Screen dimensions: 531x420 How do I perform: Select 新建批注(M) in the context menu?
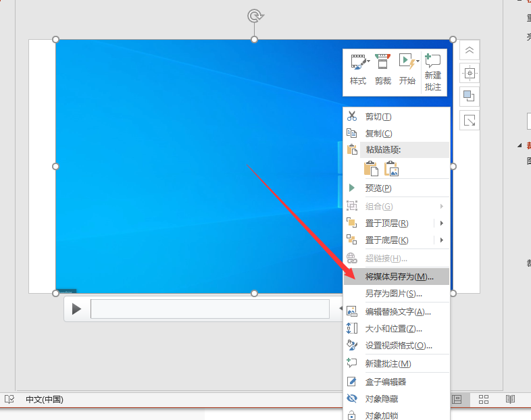pyautogui.click(x=397, y=364)
